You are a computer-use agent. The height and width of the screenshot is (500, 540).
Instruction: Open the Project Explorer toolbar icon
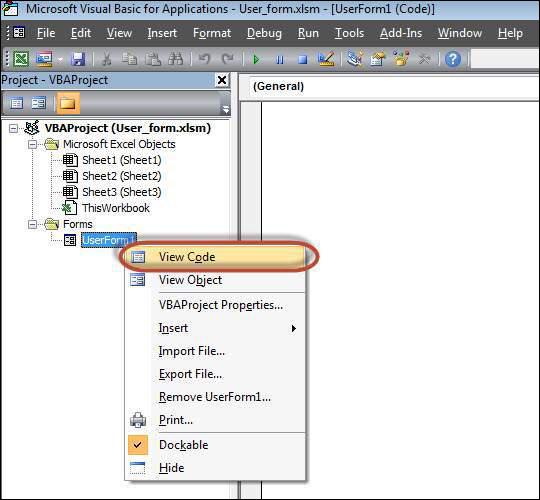coord(355,59)
